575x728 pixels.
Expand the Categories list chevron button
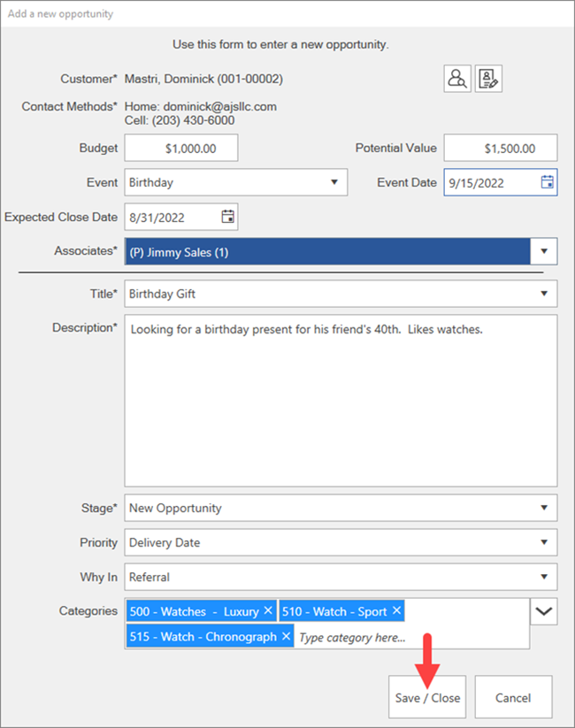[x=544, y=611]
